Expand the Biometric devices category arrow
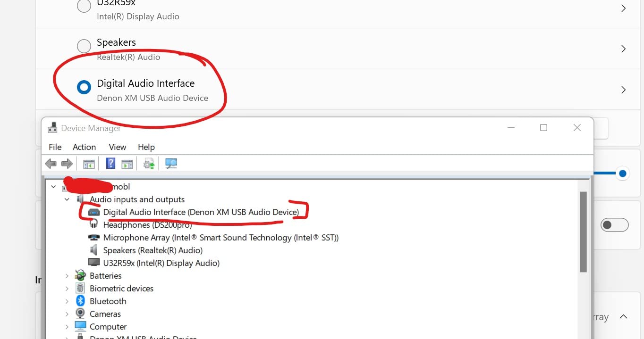 pos(67,288)
